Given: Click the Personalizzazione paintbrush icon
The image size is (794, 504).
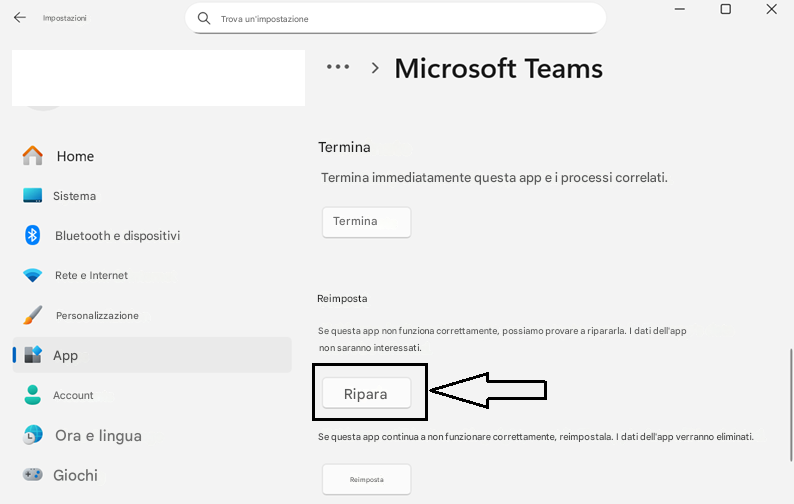Looking at the screenshot, I should pos(33,315).
